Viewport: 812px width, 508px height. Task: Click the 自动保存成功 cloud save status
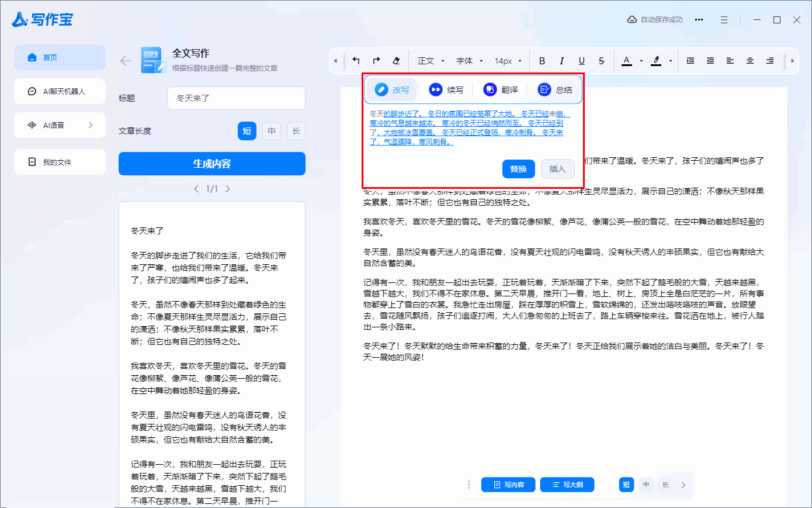pyautogui.click(x=655, y=20)
